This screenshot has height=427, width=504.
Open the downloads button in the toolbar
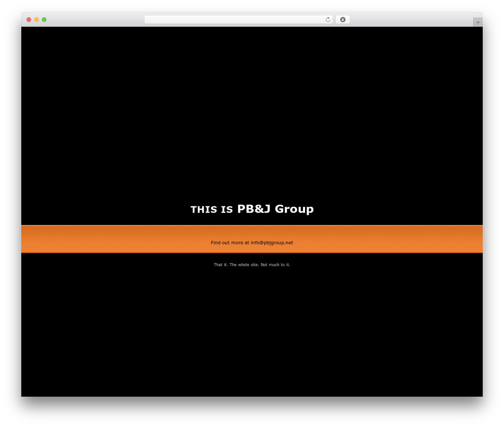(343, 20)
